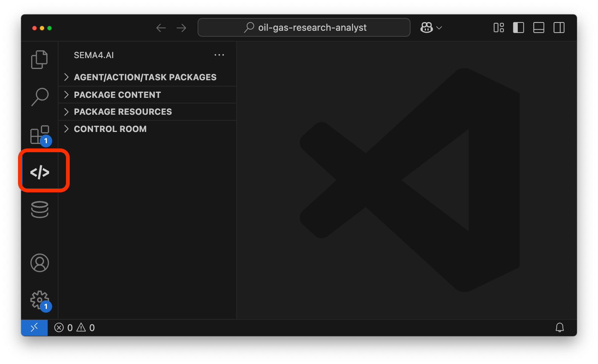598x364 pixels.
Task: Toggle the primary side bar
Action: [519, 28]
